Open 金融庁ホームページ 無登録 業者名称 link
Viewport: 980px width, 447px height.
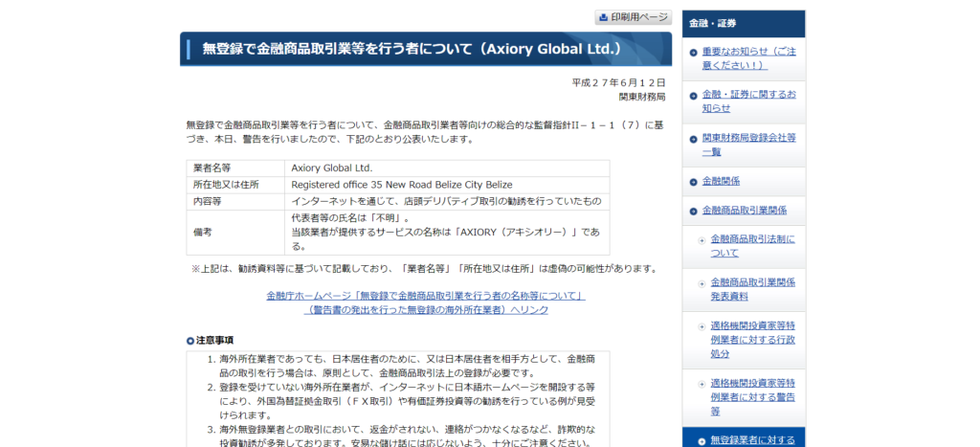click(x=426, y=296)
